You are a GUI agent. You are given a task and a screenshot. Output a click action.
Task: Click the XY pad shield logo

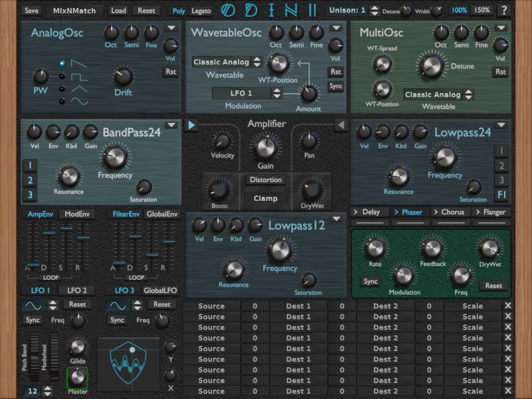coord(128,364)
